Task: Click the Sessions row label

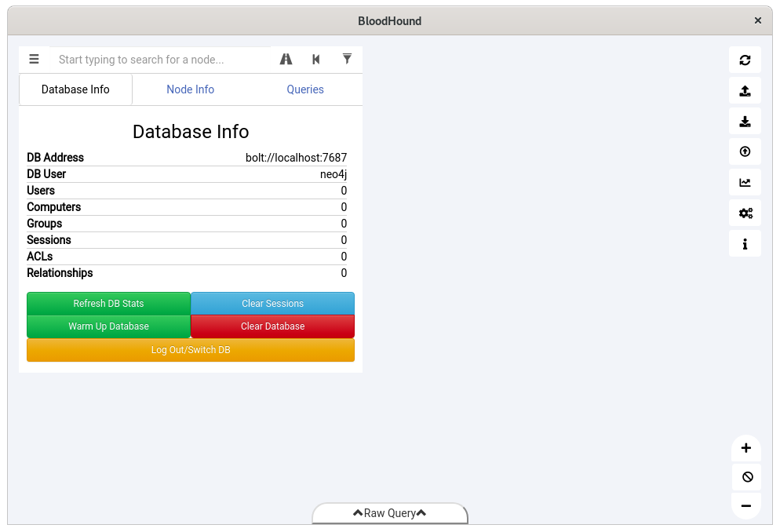Action: (x=49, y=239)
